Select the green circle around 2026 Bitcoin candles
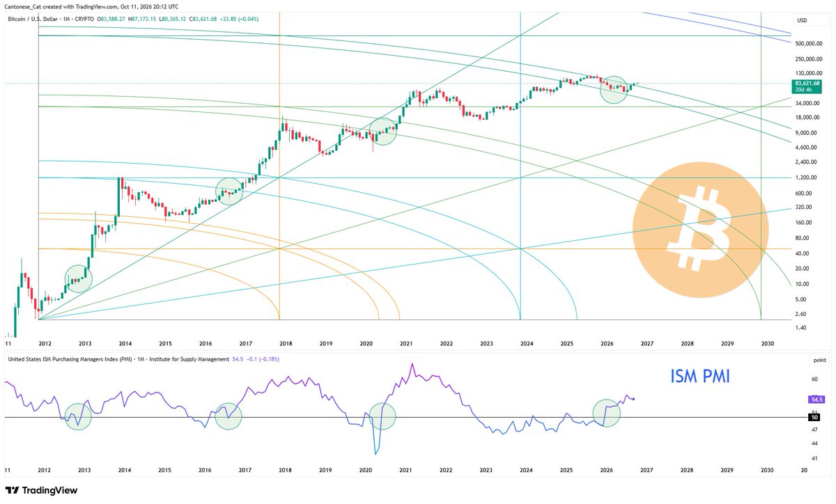This screenshot has width=836, height=504. (x=614, y=90)
